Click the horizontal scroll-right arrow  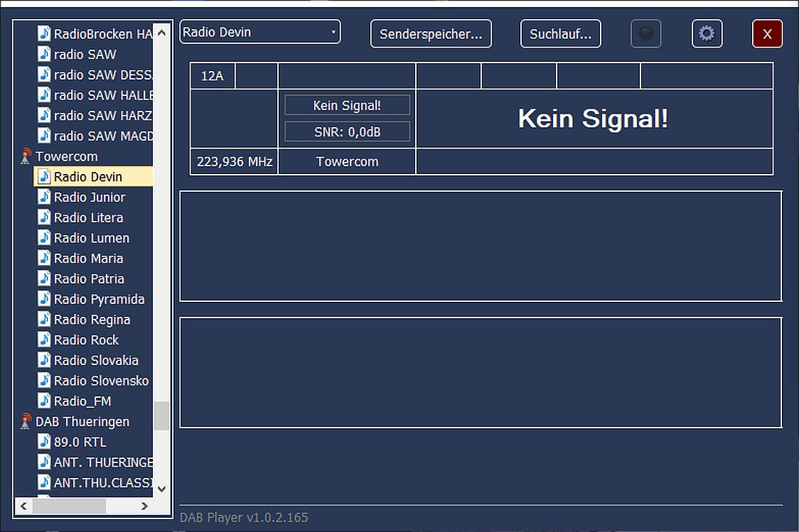[145, 506]
